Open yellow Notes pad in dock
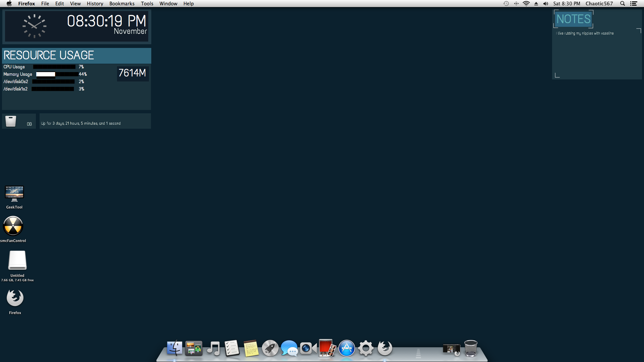 point(251,349)
